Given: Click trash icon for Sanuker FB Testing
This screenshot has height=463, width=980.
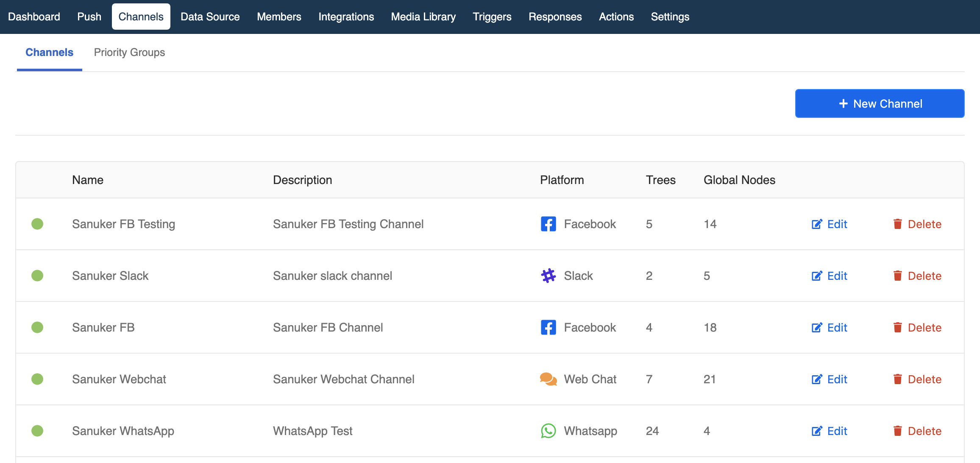Looking at the screenshot, I should coord(898,224).
